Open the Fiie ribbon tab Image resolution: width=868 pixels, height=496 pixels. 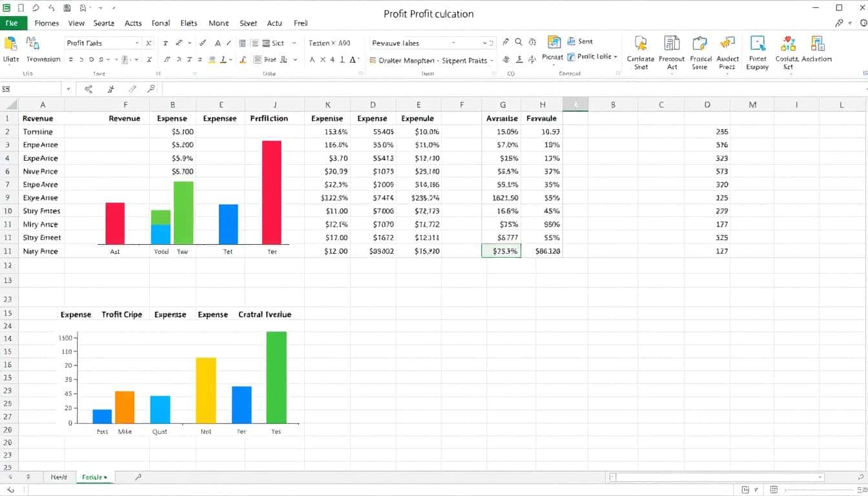click(13, 23)
